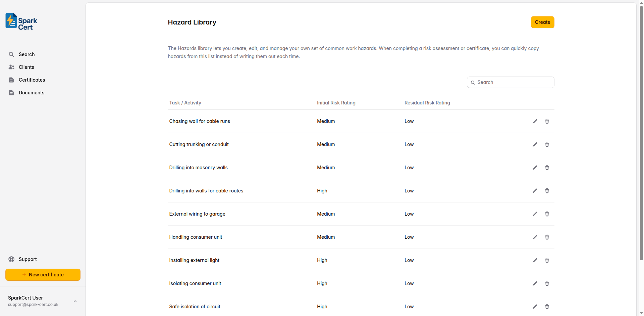The image size is (644, 316).
Task: Collapse the SparkCert User profile section
Action: tap(75, 301)
